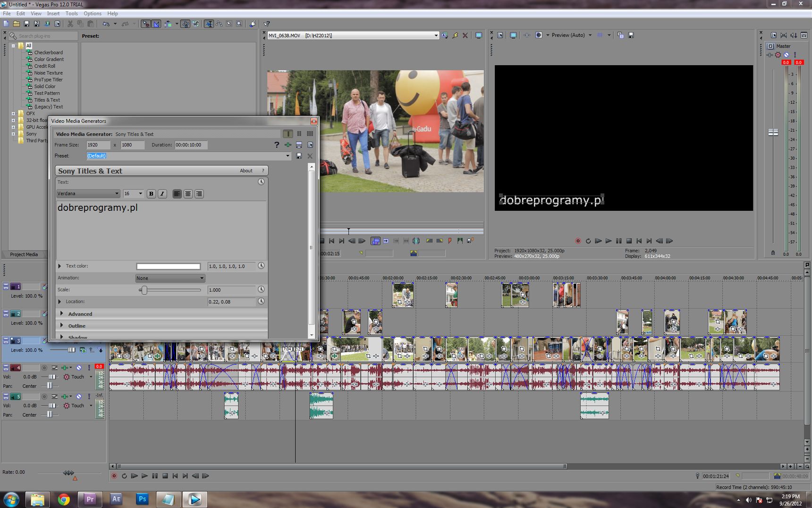Viewport: 812px width, 508px height.
Task: Open the File menu
Action: pyautogui.click(x=7, y=14)
